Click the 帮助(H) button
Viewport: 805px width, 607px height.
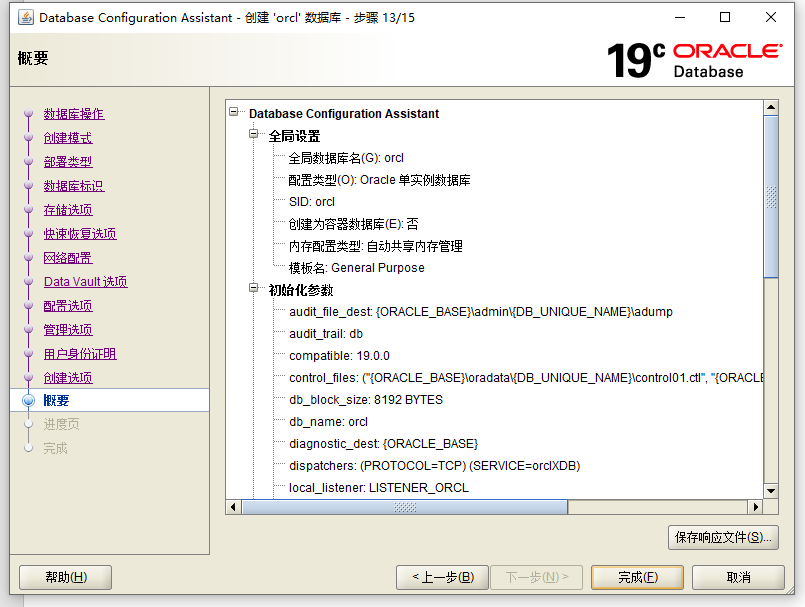[66, 578]
